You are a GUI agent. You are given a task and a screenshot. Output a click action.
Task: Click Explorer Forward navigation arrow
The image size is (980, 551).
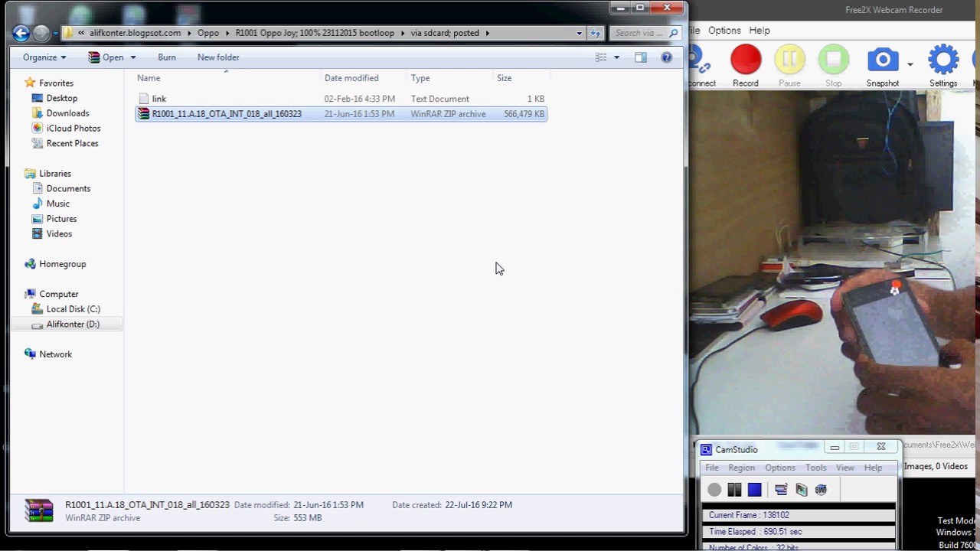coord(41,33)
